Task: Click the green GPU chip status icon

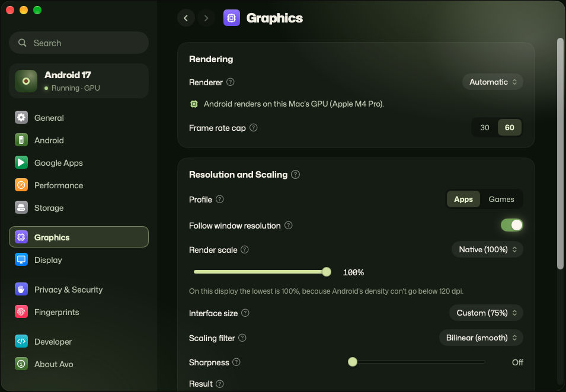Action: click(x=194, y=104)
